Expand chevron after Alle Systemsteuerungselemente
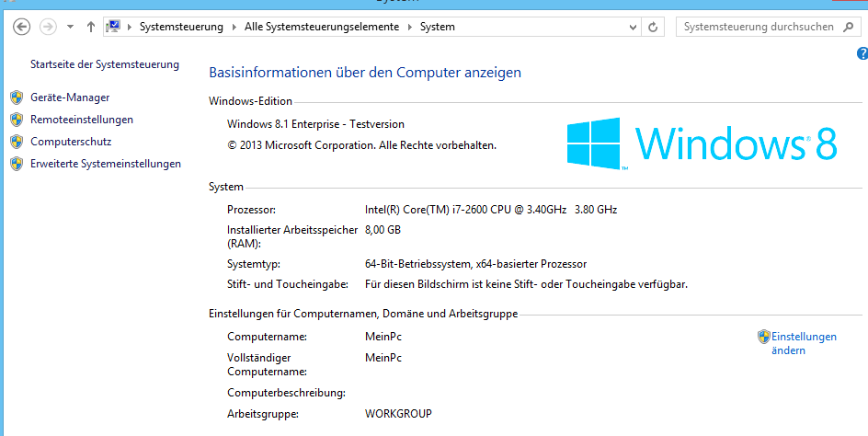The width and height of the screenshot is (868, 436). click(x=410, y=27)
